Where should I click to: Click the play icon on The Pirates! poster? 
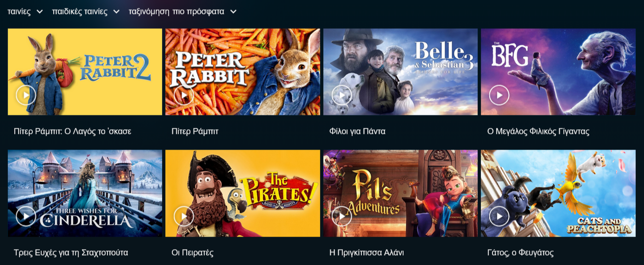click(x=184, y=216)
